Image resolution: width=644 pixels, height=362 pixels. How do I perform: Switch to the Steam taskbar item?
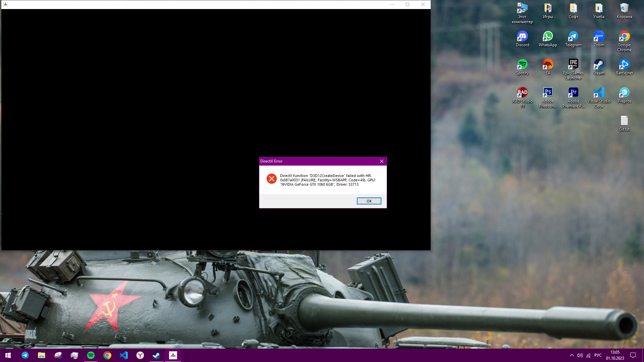pyautogui.click(x=156, y=355)
